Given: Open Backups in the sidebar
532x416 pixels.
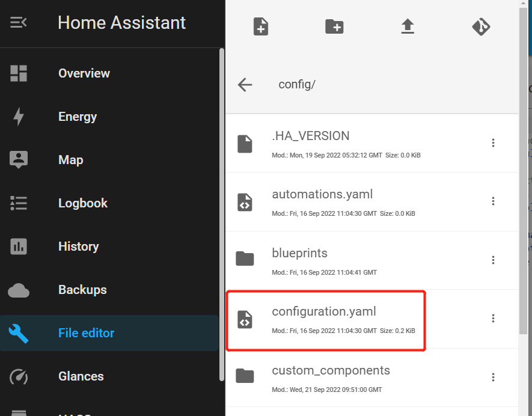Looking at the screenshot, I should [109, 289].
